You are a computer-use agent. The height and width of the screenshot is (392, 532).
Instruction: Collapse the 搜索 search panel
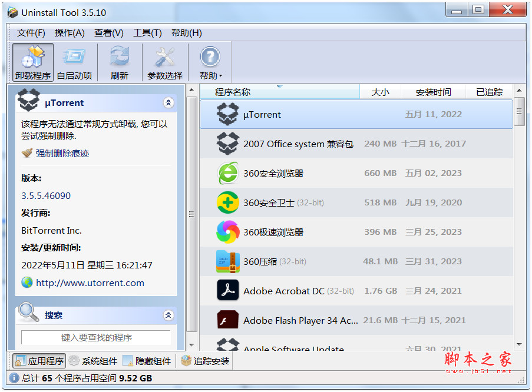click(168, 315)
